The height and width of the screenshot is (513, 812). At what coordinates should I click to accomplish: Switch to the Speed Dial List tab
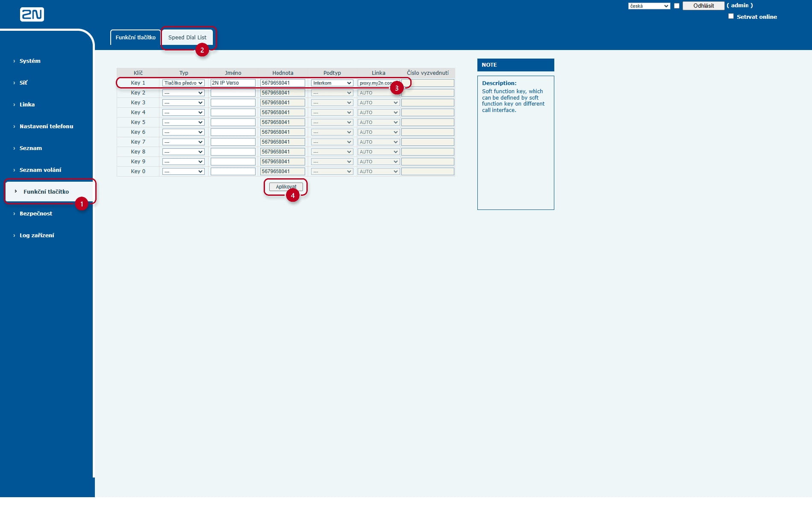(x=187, y=37)
